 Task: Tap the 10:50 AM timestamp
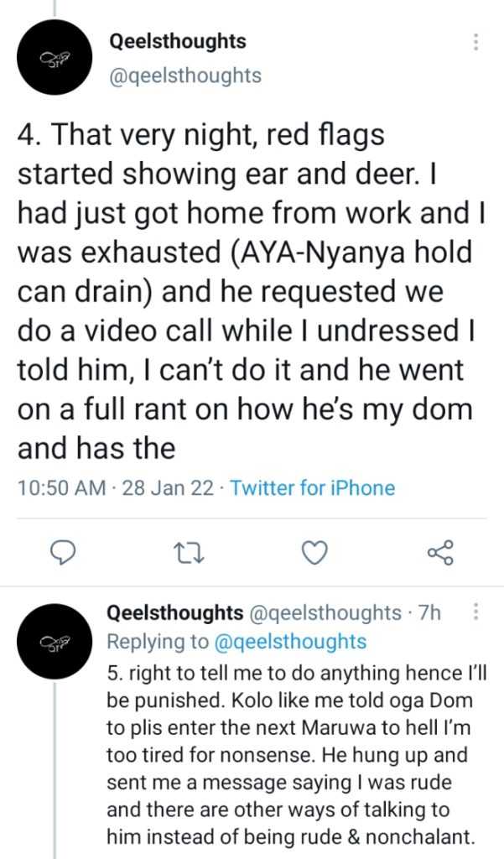[x=61, y=487]
